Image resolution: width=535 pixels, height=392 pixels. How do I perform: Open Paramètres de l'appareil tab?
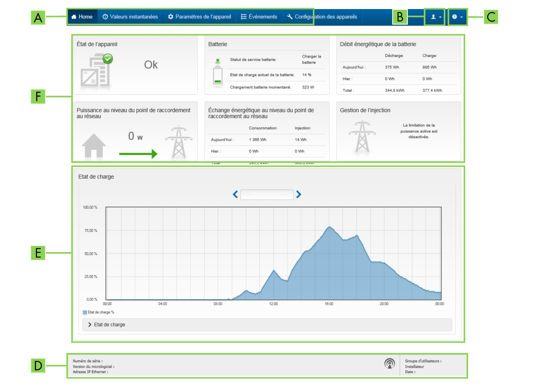click(x=199, y=17)
